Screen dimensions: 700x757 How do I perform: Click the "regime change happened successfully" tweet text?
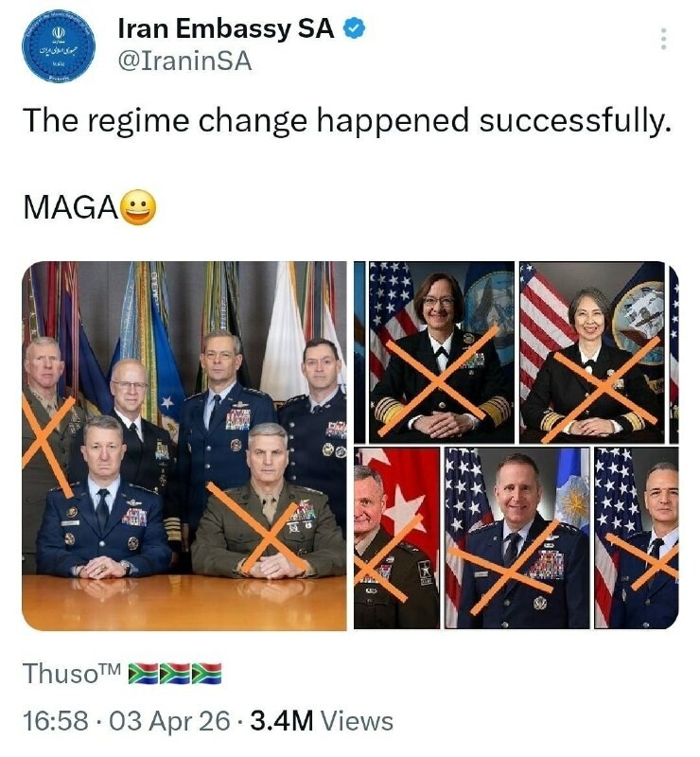[x=346, y=120]
